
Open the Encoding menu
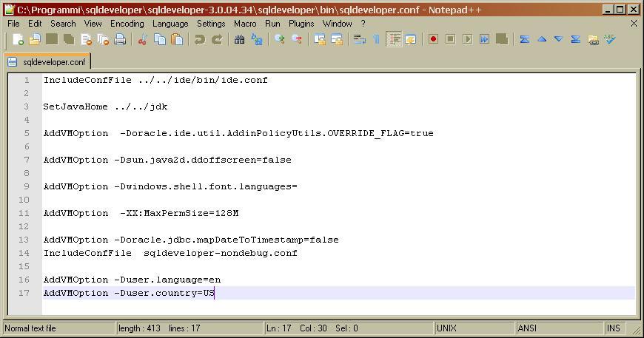[x=127, y=24]
